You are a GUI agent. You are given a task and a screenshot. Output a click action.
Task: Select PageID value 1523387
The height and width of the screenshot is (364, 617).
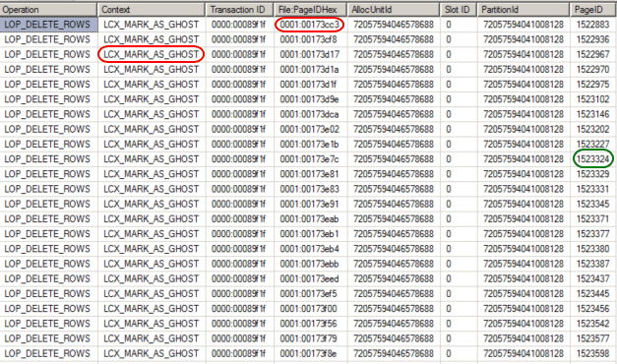tap(593, 264)
